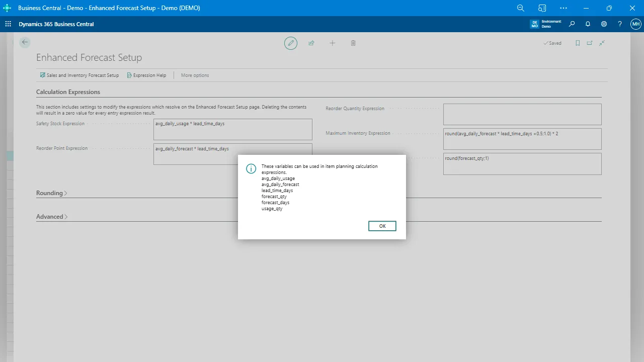The width and height of the screenshot is (644, 362).
Task: Click the Expression Help action
Action: 146,75
